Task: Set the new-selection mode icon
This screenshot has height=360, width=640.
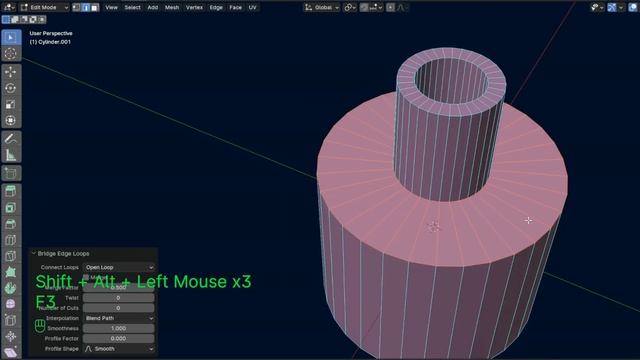Action: click(6, 20)
